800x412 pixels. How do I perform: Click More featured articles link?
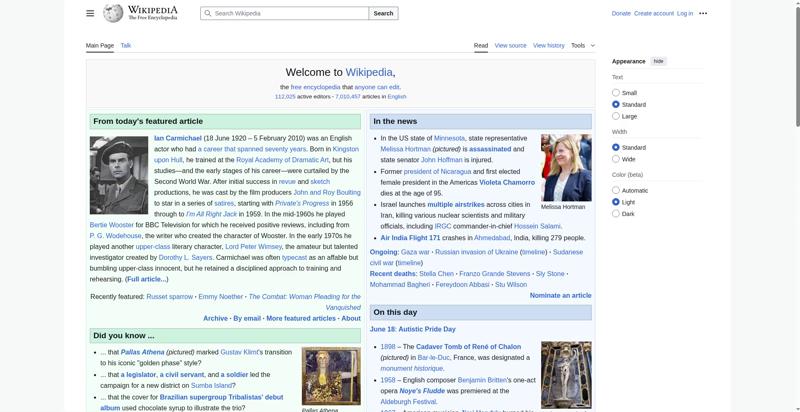coord(301,318)
